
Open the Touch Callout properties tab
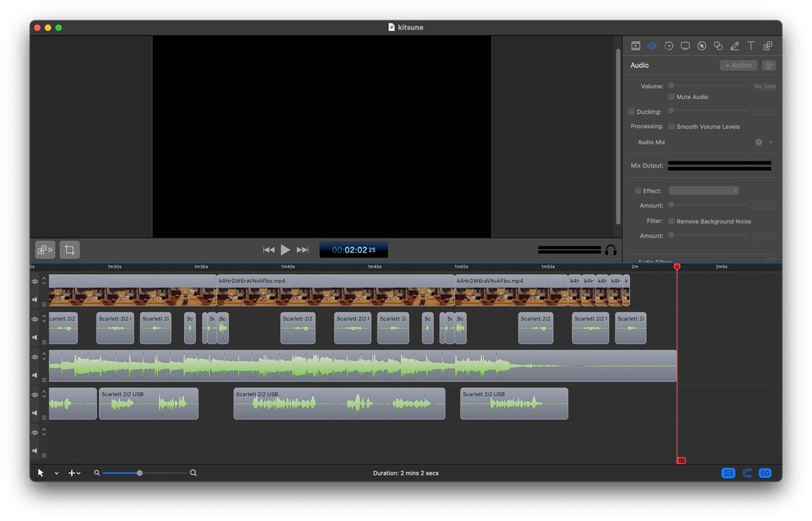[x=718, y=46]
